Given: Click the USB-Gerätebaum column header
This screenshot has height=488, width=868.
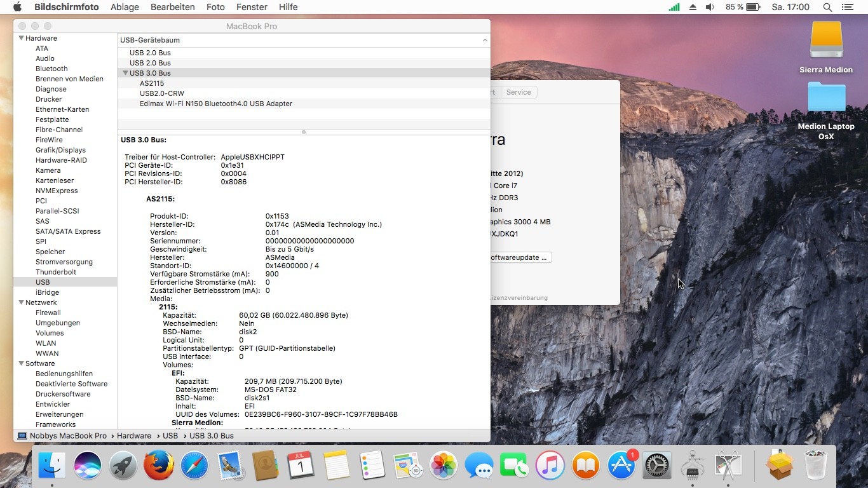Looking at the screenshot, I should (x=304, y=40).
